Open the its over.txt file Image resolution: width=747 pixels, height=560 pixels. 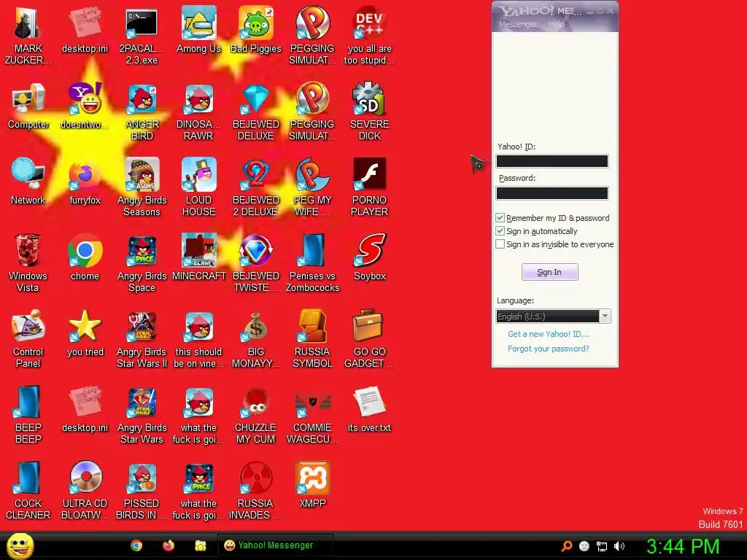[370, 410]
